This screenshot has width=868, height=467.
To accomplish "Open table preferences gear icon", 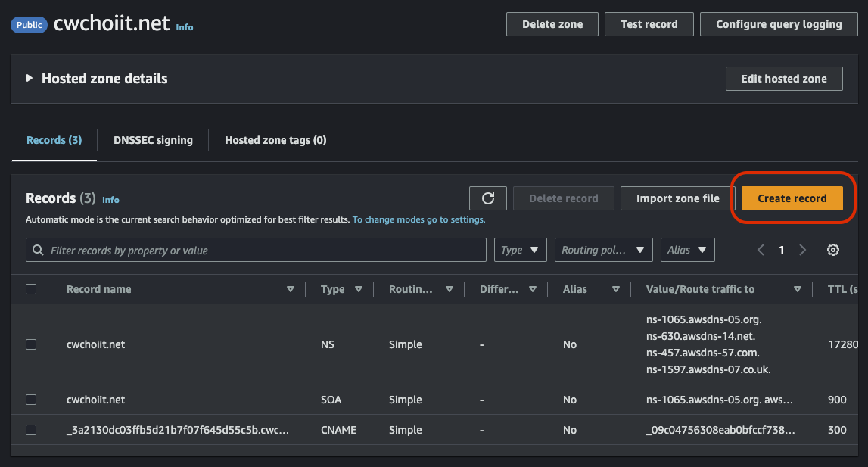I will (833, 250).
